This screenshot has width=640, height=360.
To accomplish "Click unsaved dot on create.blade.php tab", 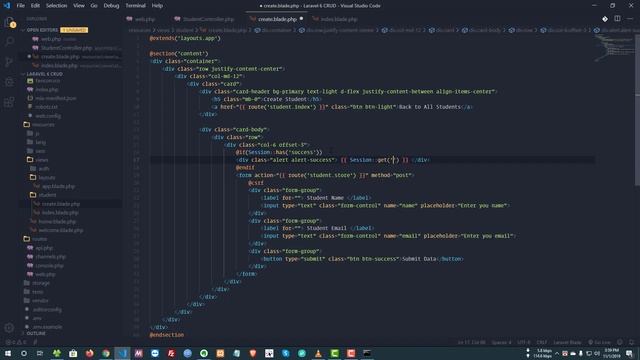I will (301, 19).
